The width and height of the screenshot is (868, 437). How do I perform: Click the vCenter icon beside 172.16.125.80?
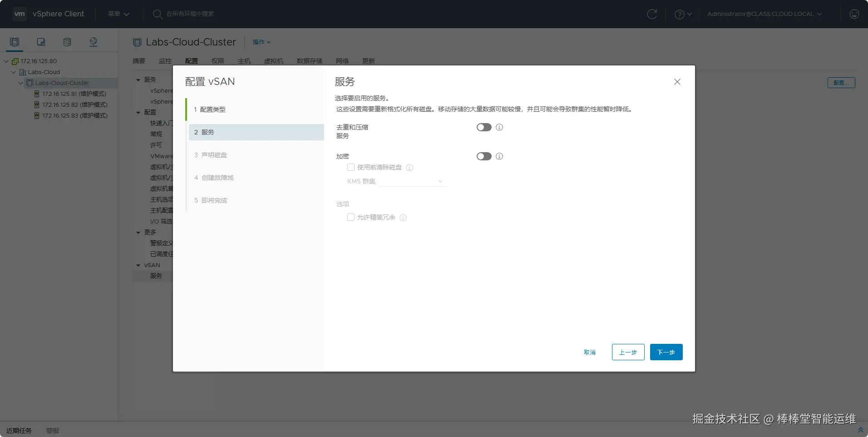point(15,61)
